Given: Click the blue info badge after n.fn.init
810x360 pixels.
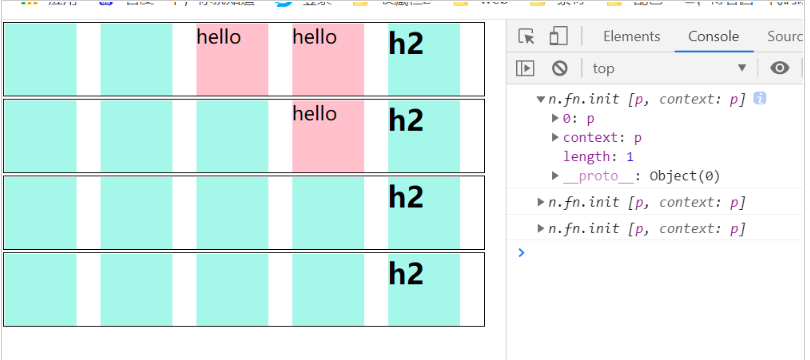Looking at the screenshot, I should tap(759, 98).
